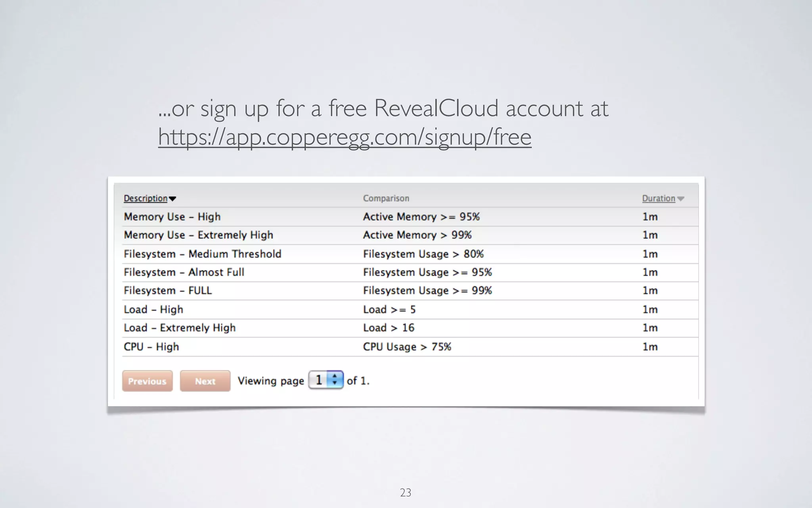The height and width of the screenshot is (508, 812).
Task: Click 'Active Memory >= 95%' comparison
Action: click(421, 217)
